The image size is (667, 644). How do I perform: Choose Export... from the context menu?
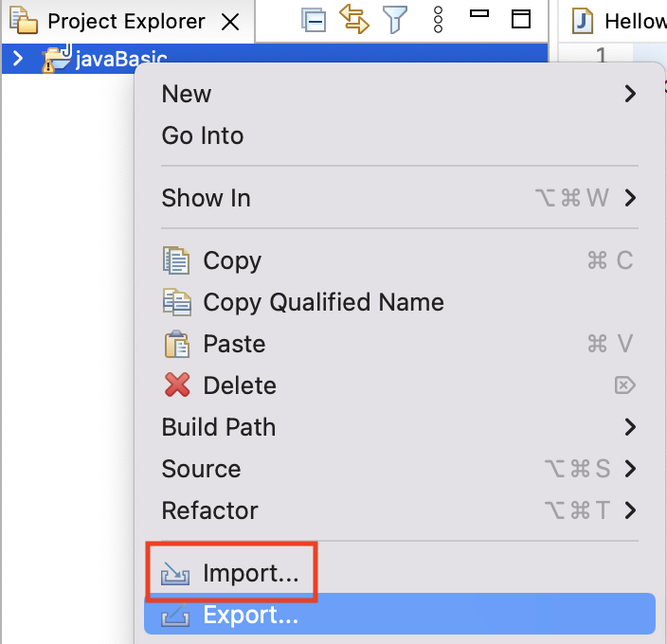point(400,615)
